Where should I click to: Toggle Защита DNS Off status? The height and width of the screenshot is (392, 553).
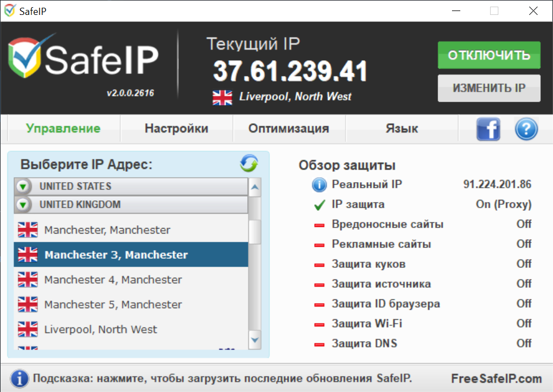point(524,343)
